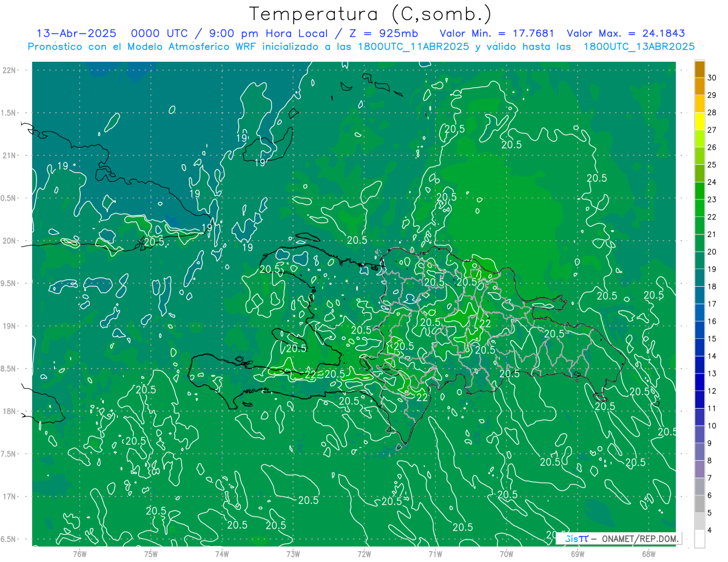Pick the dark orange swatch above 30
728x562 pixels.
(x=699, y=69)
